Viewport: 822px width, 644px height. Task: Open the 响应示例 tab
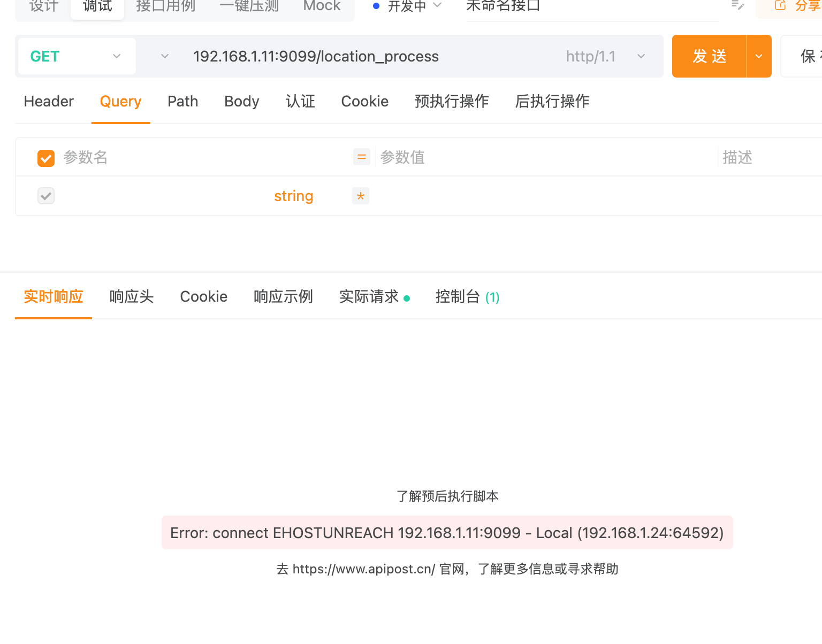[284, 296]
